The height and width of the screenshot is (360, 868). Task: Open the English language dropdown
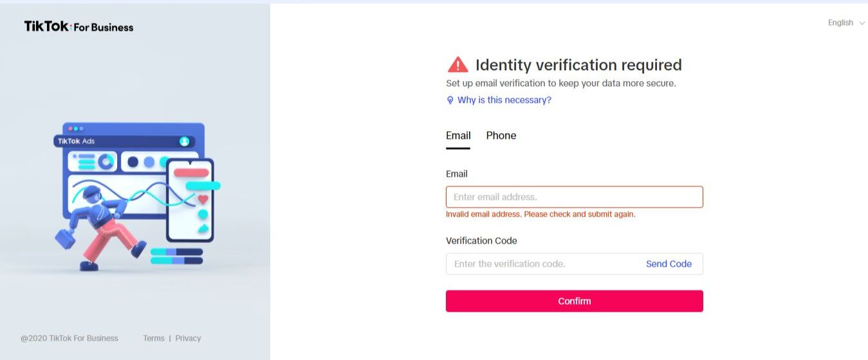coord(841,23)
